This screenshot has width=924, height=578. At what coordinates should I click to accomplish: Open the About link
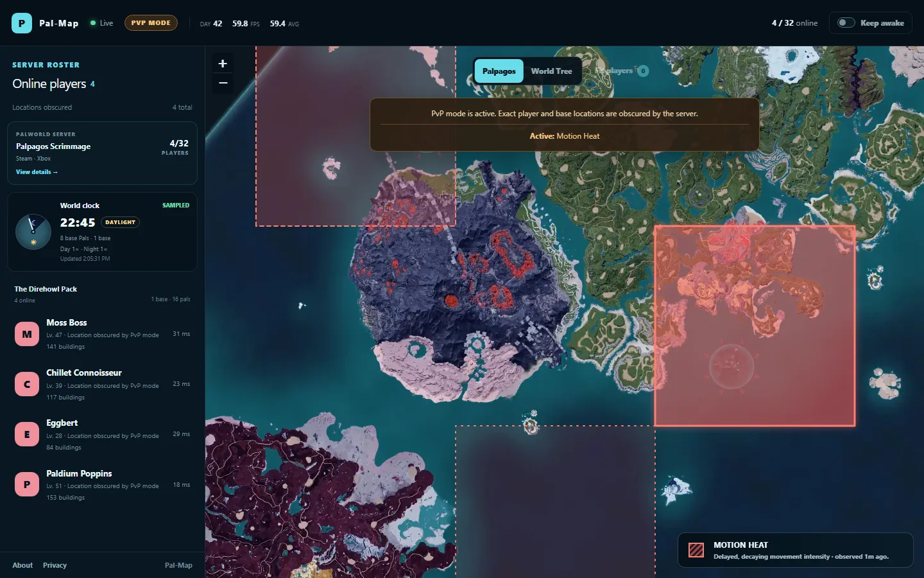click(22, 565)
